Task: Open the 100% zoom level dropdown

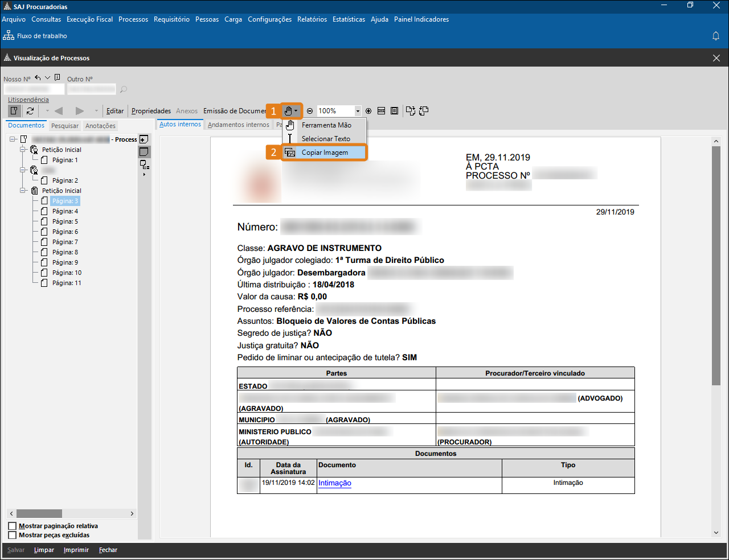Action: pos(358,111)
